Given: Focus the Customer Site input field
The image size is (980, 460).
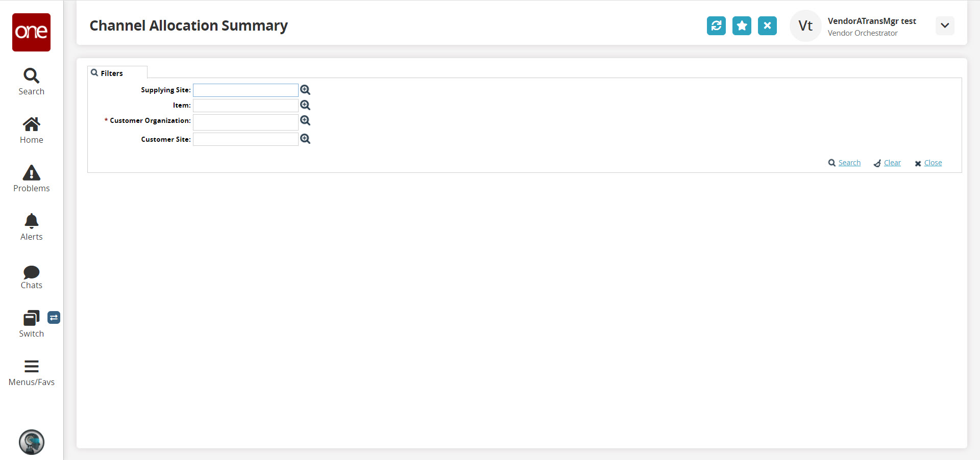Looking at the screenshot, I should tap(246, 139).
